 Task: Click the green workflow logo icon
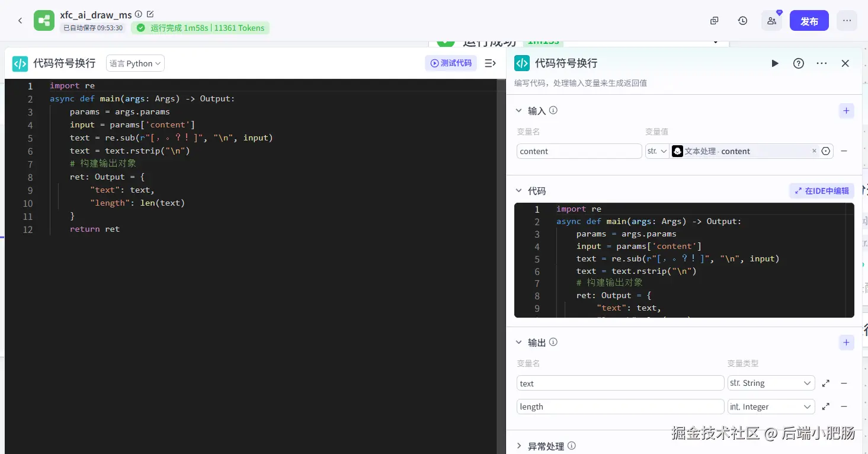click(44, 21)
